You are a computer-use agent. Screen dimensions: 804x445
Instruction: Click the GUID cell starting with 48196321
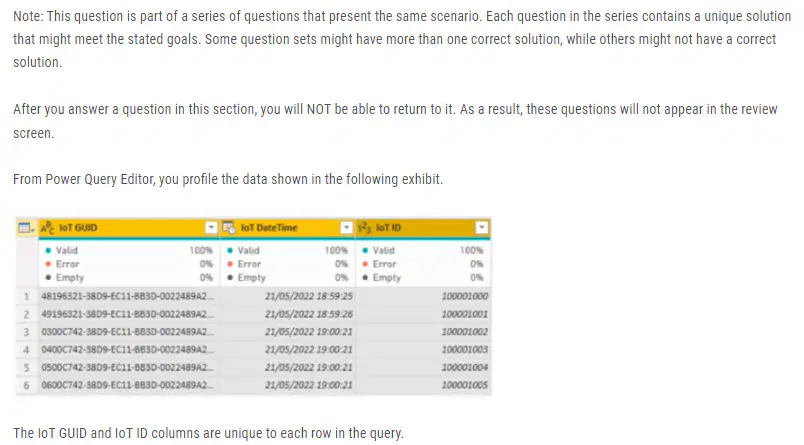[x=129, y=296]
